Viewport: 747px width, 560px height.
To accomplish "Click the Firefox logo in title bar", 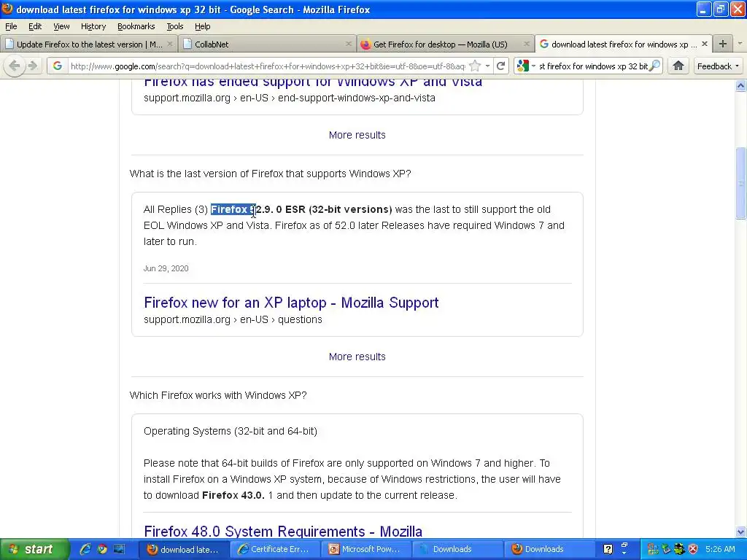I will pos(7,9).
